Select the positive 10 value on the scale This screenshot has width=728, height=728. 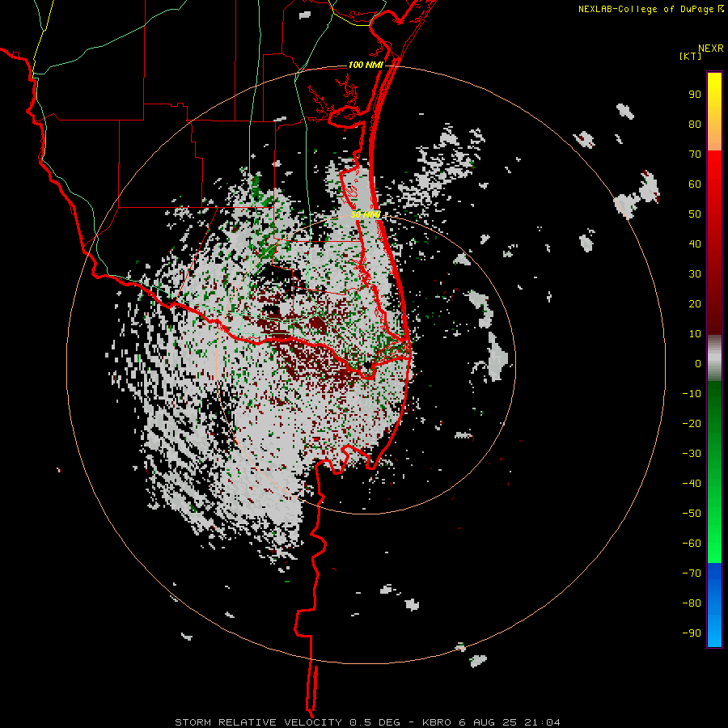point(695,334)
